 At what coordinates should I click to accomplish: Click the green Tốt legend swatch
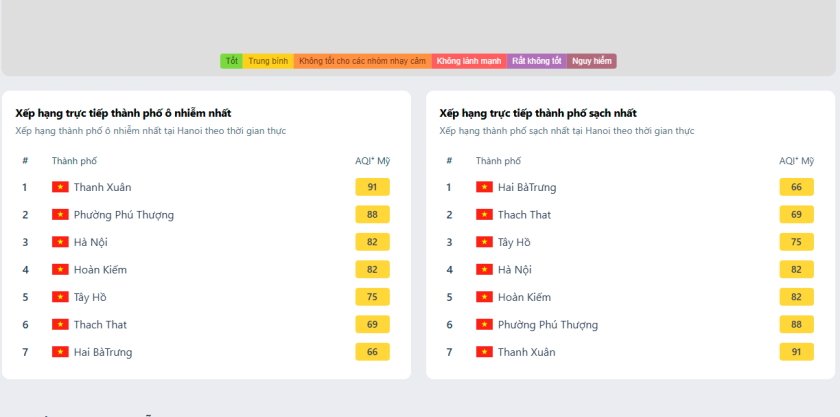(232, 61)
